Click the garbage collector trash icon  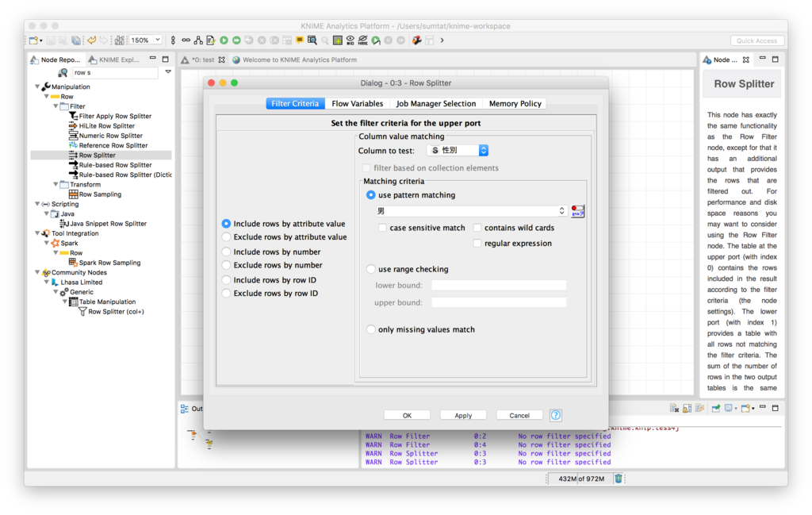tap(619, 478)
